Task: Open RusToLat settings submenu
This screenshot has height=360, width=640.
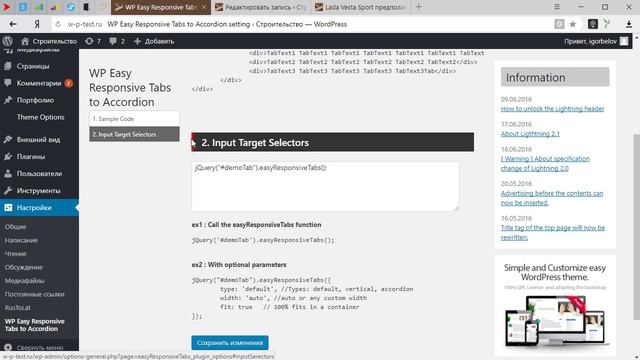Action: [x=18, y=308]
